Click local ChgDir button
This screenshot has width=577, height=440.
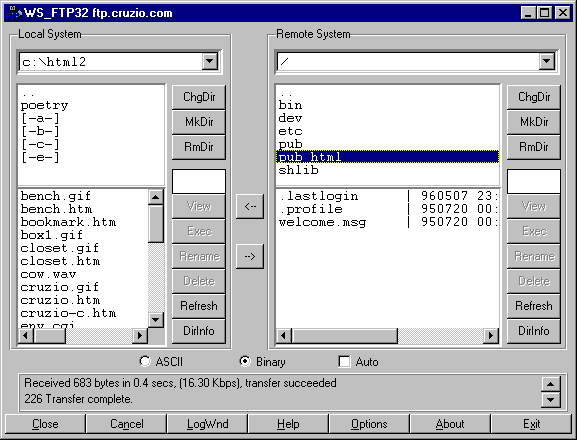point(199,97)
